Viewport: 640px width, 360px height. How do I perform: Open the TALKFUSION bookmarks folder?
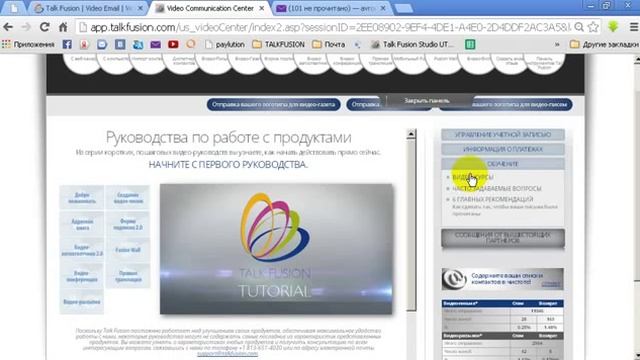(278, 44)
